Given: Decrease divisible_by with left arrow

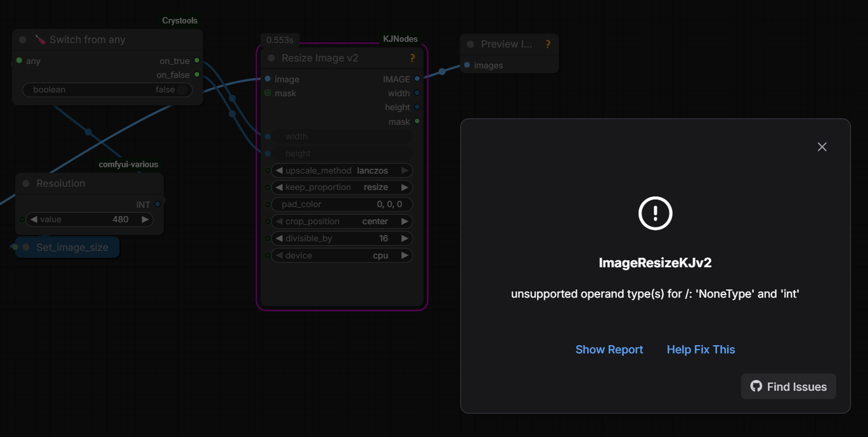Looking at the screenshot, I should click(x=279, y=239).
